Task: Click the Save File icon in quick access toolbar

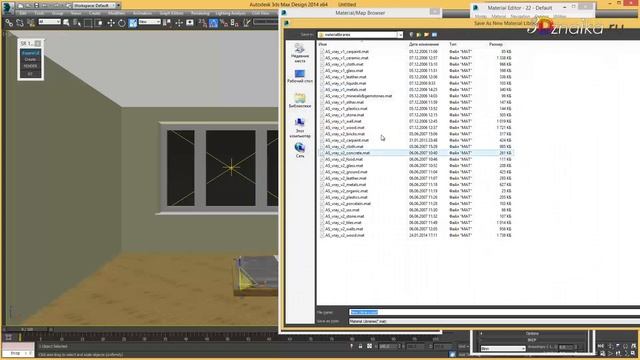Action: [37, 5]
